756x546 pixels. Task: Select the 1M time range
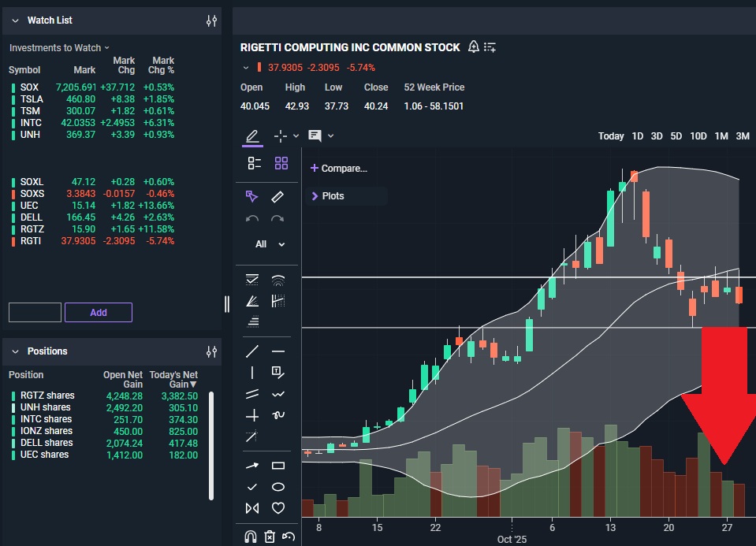click(721, 136)
